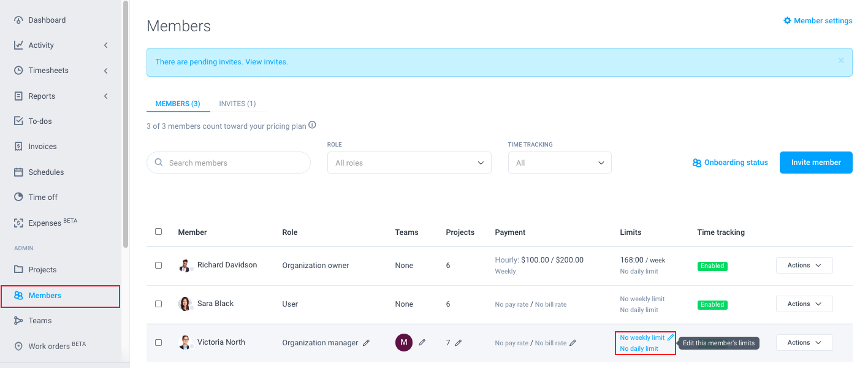Open Work orders from sidebar
This screenshot has width=868, height=368.
point(48,345)
